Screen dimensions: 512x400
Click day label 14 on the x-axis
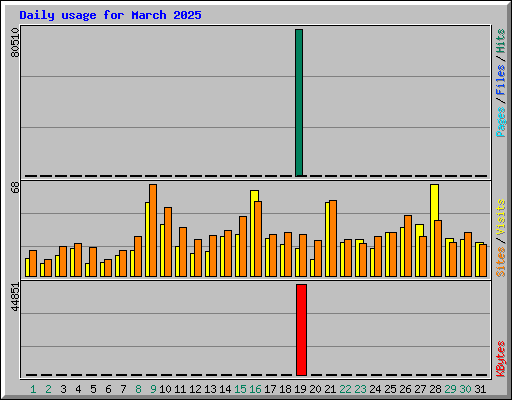225,389
